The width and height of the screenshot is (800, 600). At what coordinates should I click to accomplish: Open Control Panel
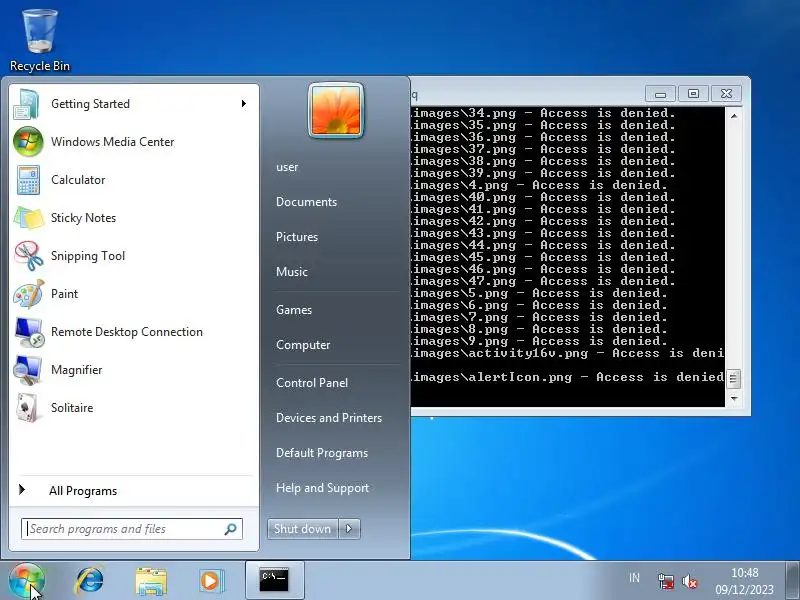pos(312,383)
